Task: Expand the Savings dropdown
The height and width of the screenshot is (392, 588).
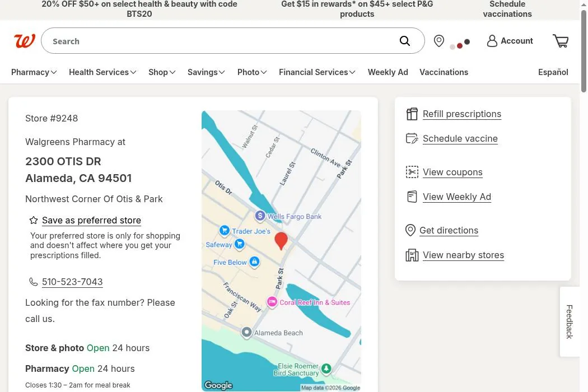Action: pos(206,72)
